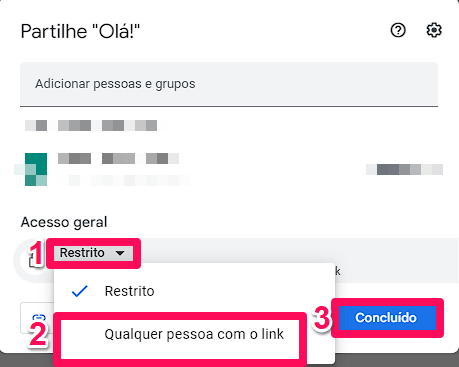Click the lock icon under Acesso geral
Viewport: 459px width, 367px height.
pos(31,260)
